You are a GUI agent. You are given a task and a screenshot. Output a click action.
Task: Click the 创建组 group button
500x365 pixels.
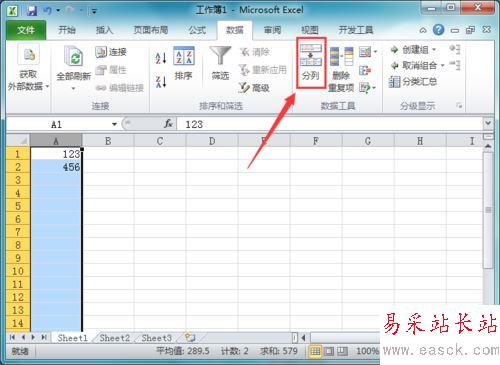(x=410, y=50)
